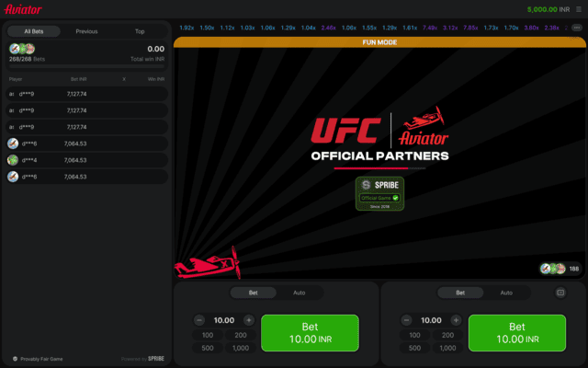Click the UFC logo in the game area
Image resolution: width=588 pixels, height=368 pixels.
345,131
